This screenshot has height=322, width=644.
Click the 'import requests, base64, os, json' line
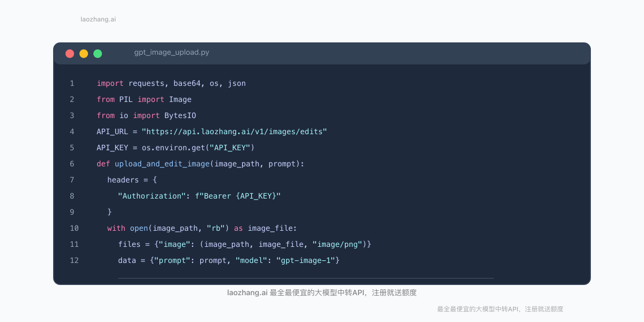click(x=171, y=83)
